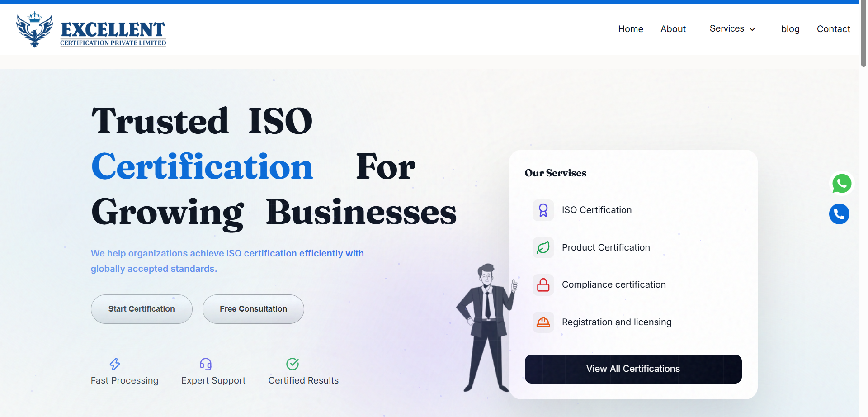Viewport: 868px width, 417px height.
Task: Open the Contact menu item
Action: pos(833,29)
